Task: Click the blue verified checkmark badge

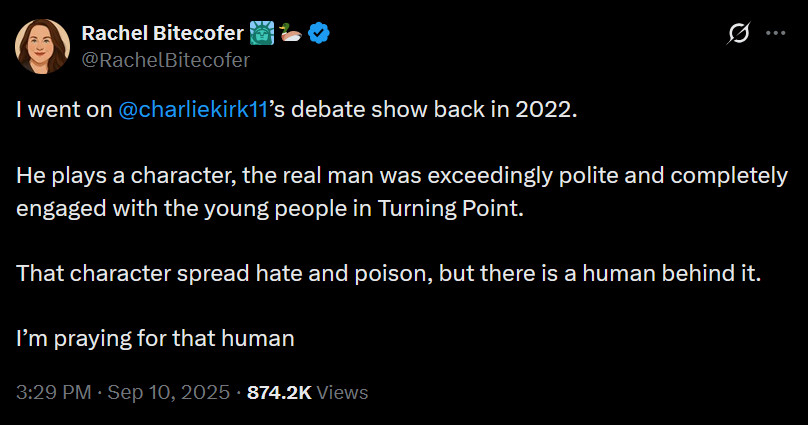Action: tap(320, 34)
